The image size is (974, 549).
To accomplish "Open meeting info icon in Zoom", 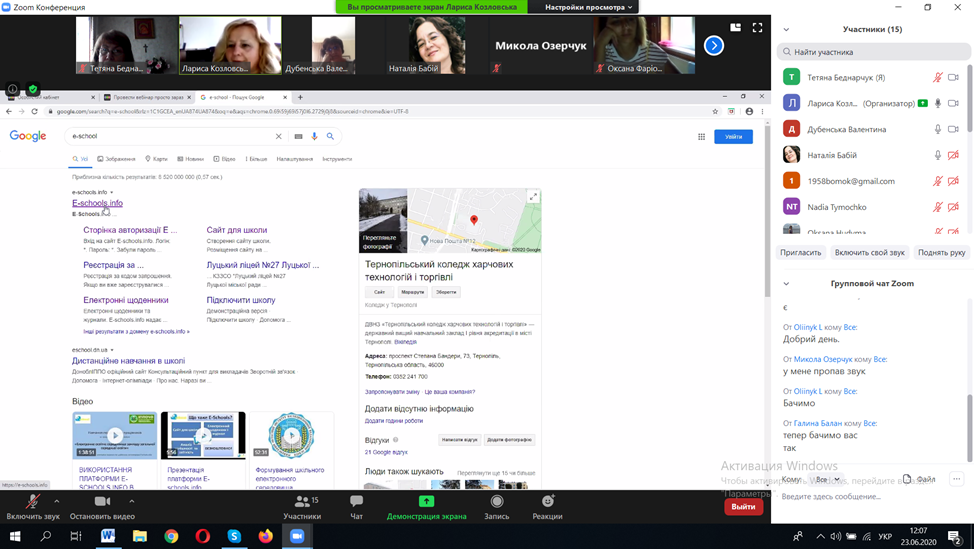I will click(x=12, y=89).
